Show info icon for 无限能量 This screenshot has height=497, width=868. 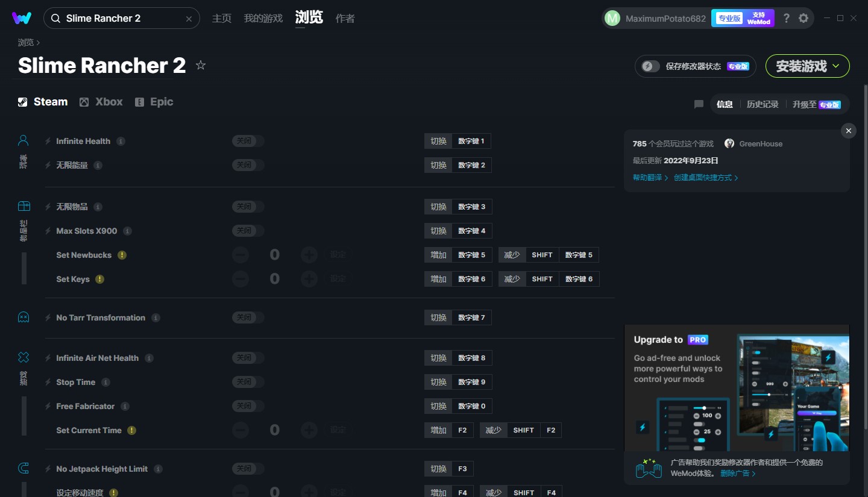tap(98, 165)
